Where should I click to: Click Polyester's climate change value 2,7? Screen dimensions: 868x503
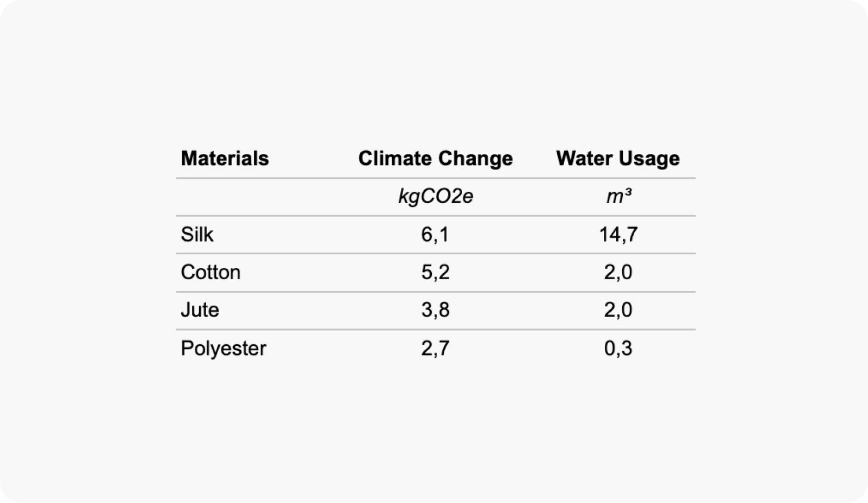[435, 348]
